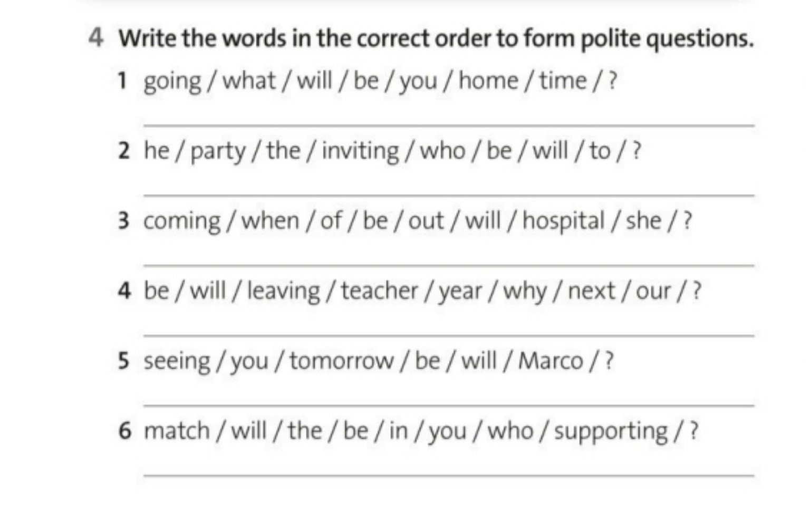Click the blank answer line under question 1

click(448, 124)
